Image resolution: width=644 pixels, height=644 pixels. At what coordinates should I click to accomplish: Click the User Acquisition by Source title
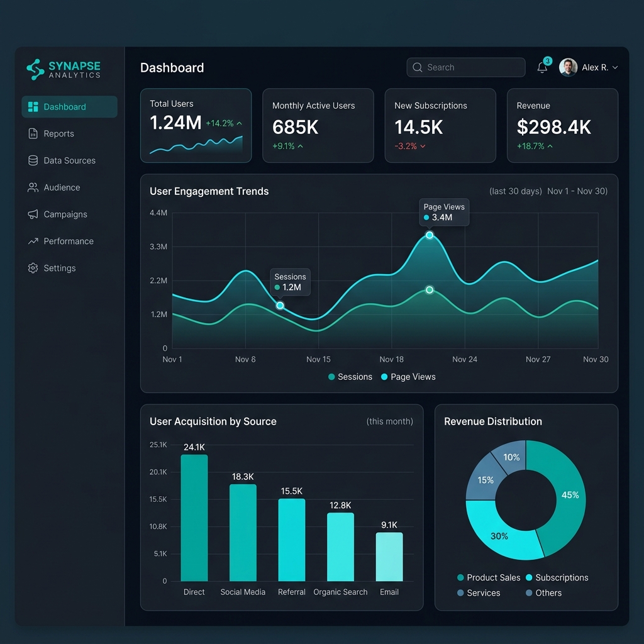(213, 421)
